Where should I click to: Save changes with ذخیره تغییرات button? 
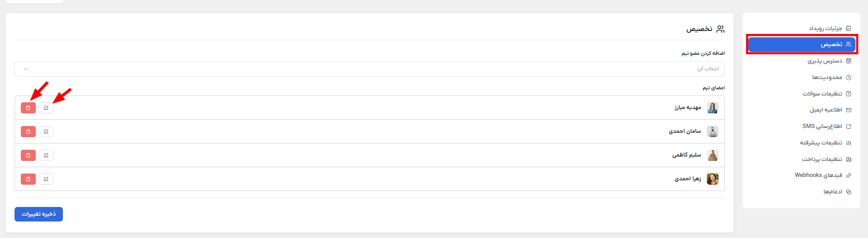[39, 214]
